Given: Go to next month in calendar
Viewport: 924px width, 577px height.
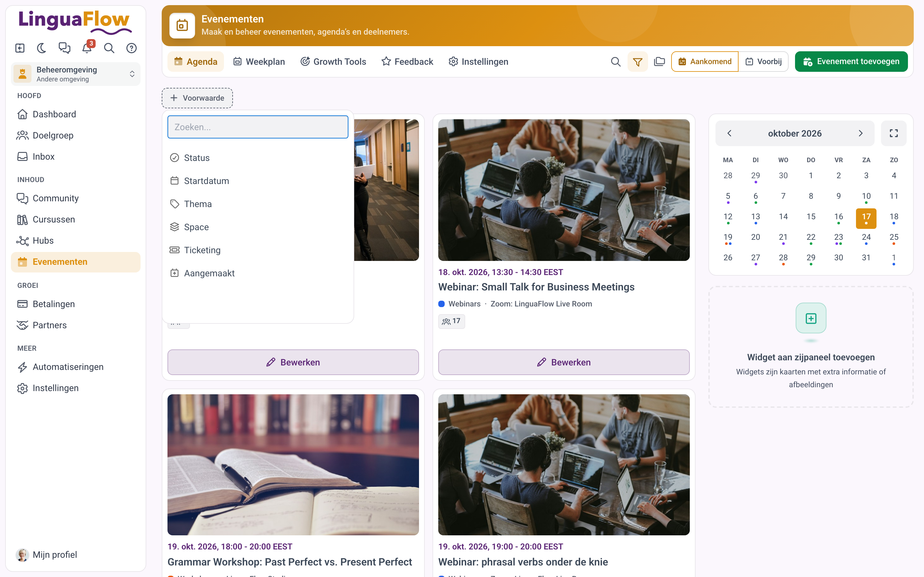Looking at the screenshot, I should [860, 133].
